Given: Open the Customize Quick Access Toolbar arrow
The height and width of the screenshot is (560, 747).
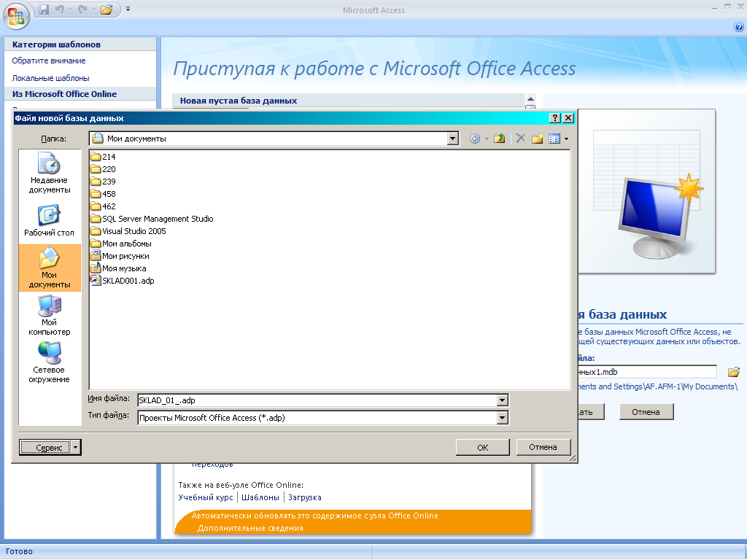Looking at the screenshot, I should pos(128,9).
